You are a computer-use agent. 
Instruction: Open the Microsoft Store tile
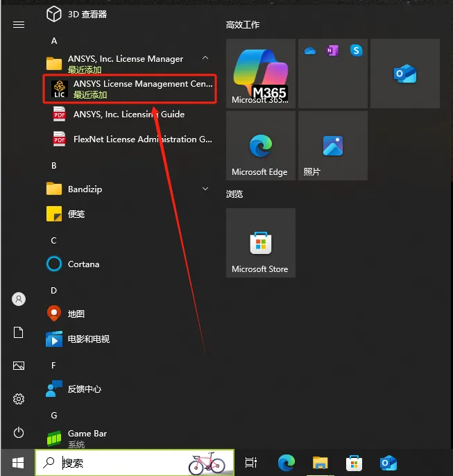261,243
